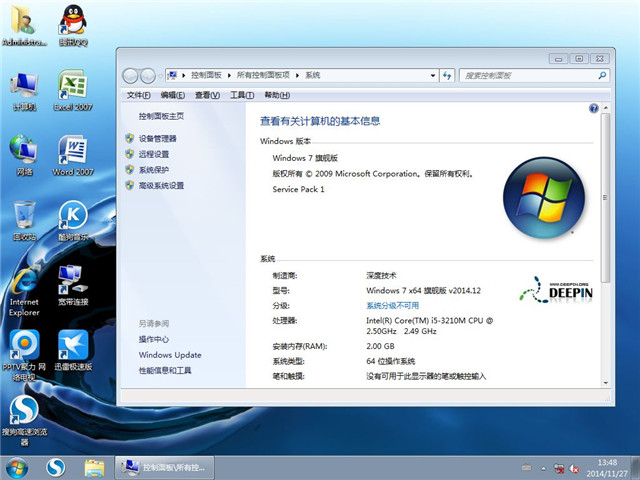The image size is (640, 480).
Task: Click 系统分级不可用 rating link
Action: pos(393,306)
